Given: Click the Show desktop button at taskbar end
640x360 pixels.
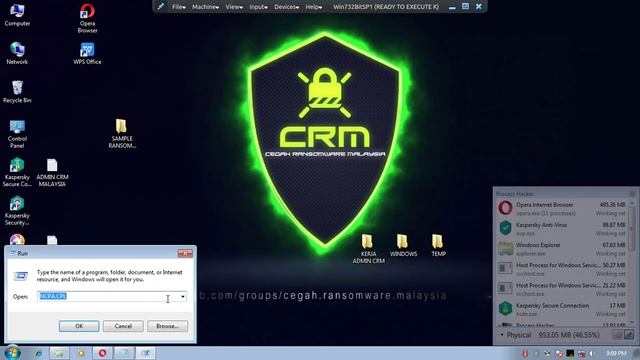Looking at the screenshot, I should [636, 353].
